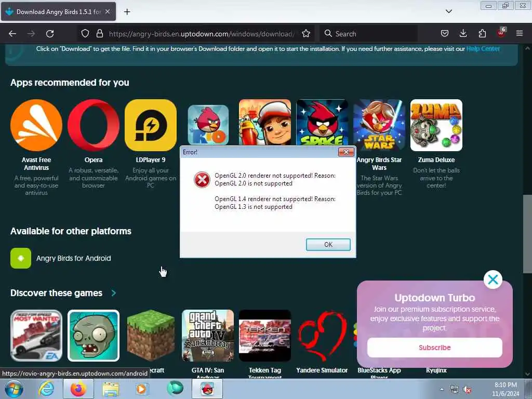Close the Download Angry Birds tab

point(108,11)
